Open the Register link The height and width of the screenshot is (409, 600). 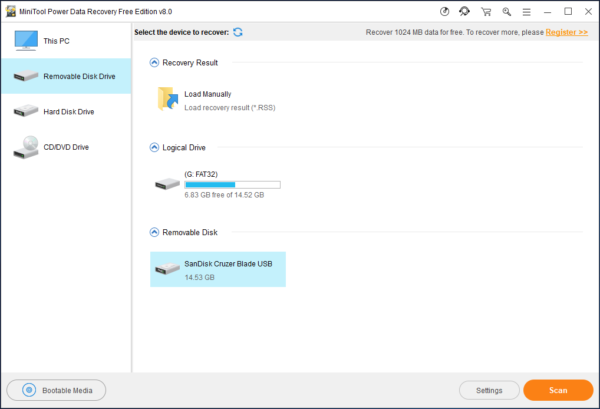tap(567, 32)
